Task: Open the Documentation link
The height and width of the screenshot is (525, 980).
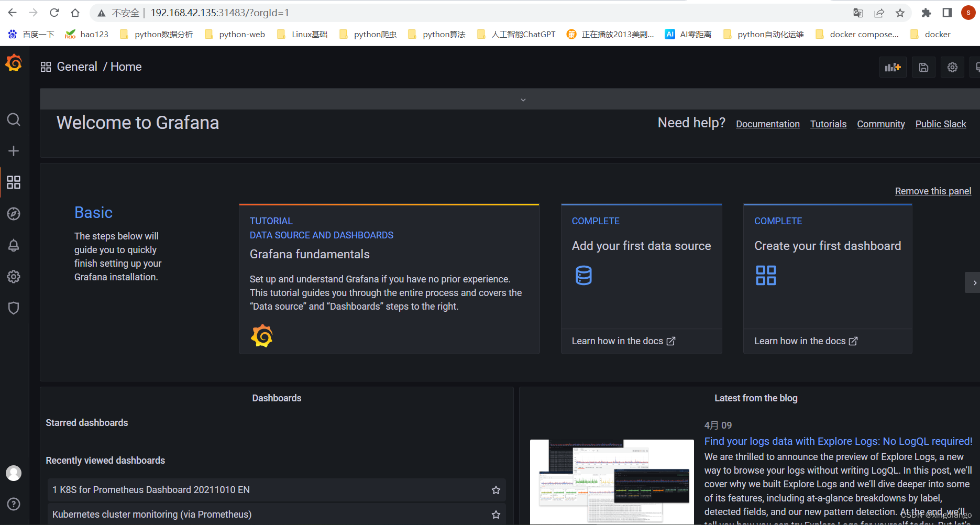Action: (768, 124)
